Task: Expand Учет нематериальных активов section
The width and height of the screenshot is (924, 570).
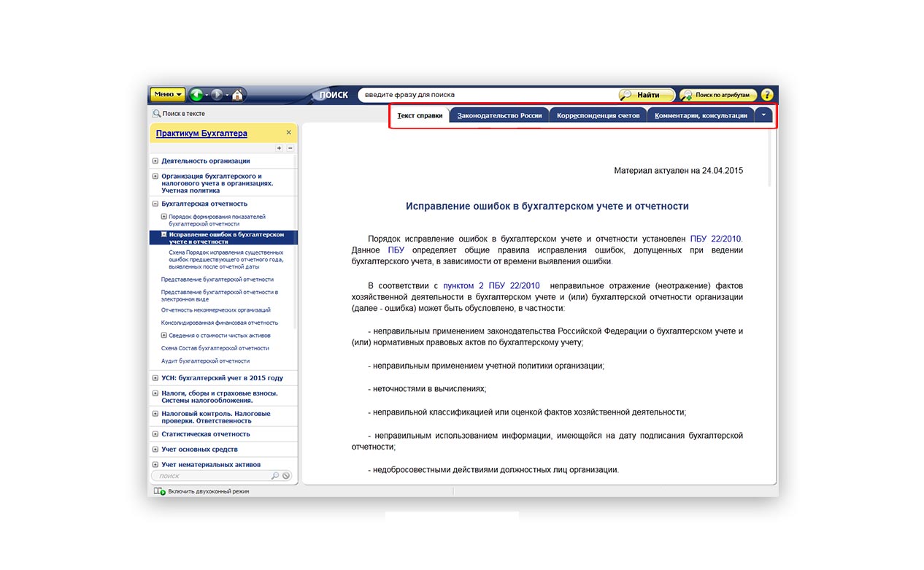Action: [155, 464]
